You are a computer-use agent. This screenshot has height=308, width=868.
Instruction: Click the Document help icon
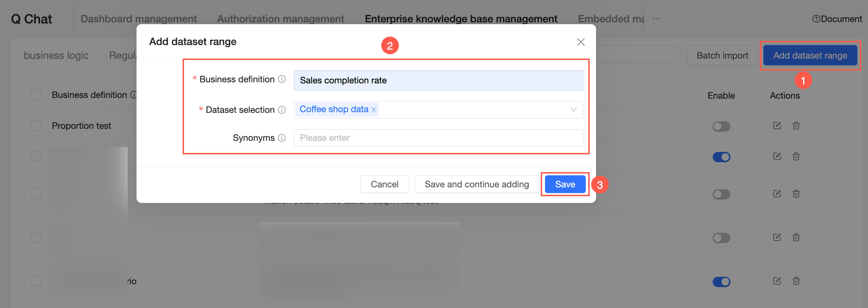(816, 19)
